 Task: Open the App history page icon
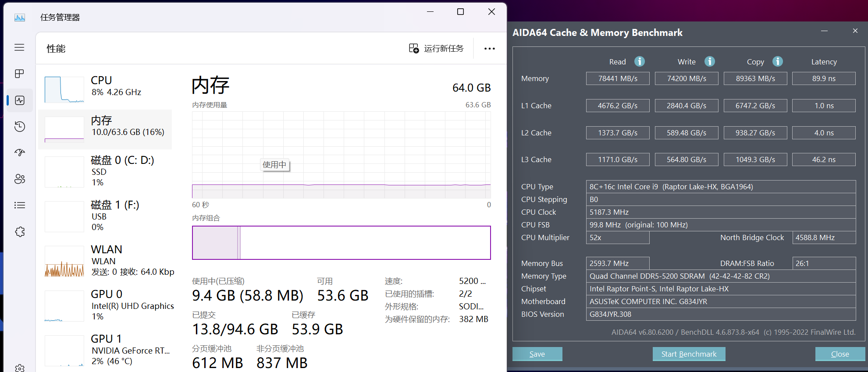tap(19, 127)
